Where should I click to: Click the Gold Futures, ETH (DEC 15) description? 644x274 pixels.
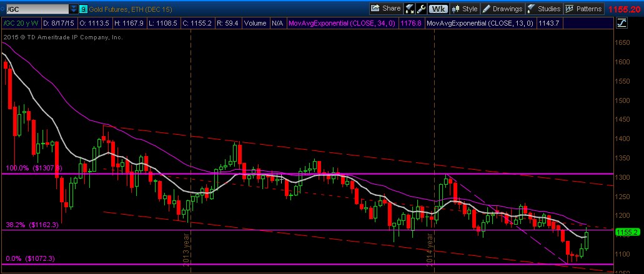pos(131,9)
